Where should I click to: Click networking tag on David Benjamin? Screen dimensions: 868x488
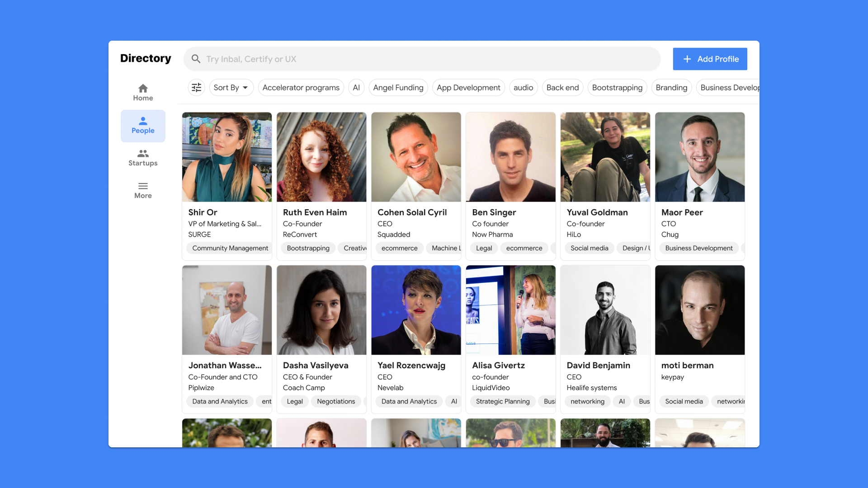[587, 401]
